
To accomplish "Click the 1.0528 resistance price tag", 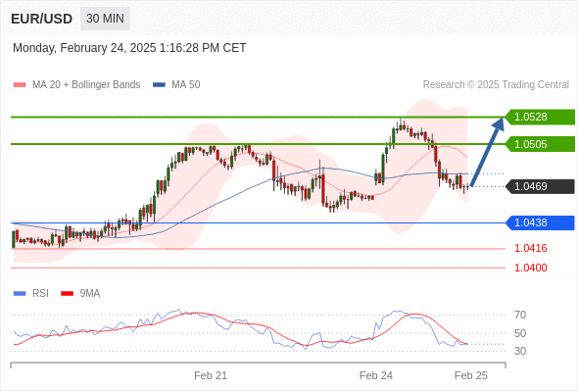I will point(540,117).
